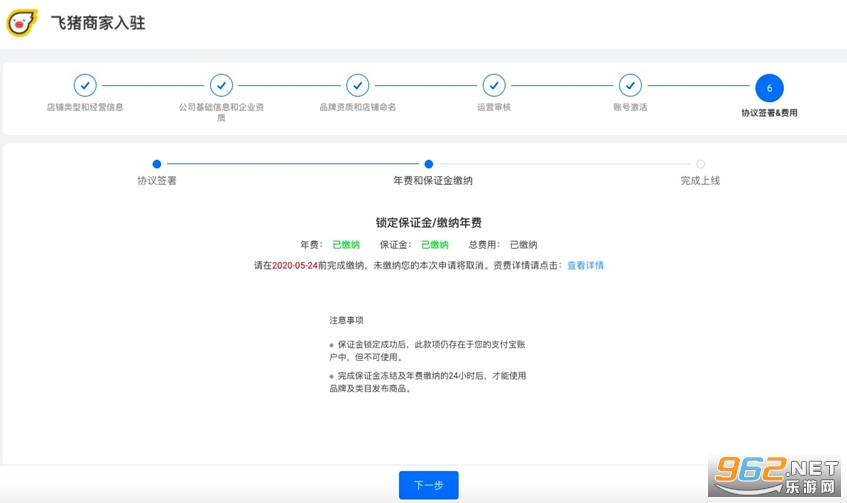847x503 pixels.
Task: Click the 完成上线 sub-step label
Action: (x=700, y=181)
